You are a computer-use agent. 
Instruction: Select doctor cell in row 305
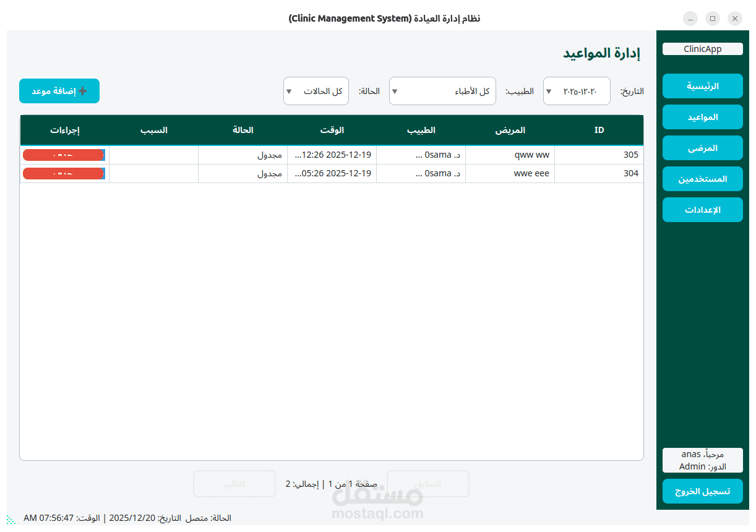tap(421, 155)
